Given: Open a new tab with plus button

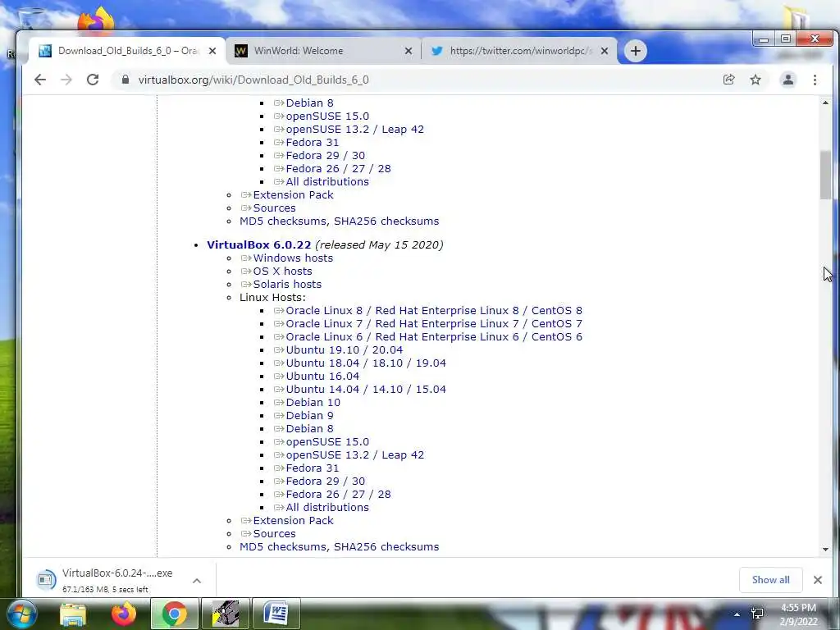Looking at the screenshot, I should coord(636,51).
